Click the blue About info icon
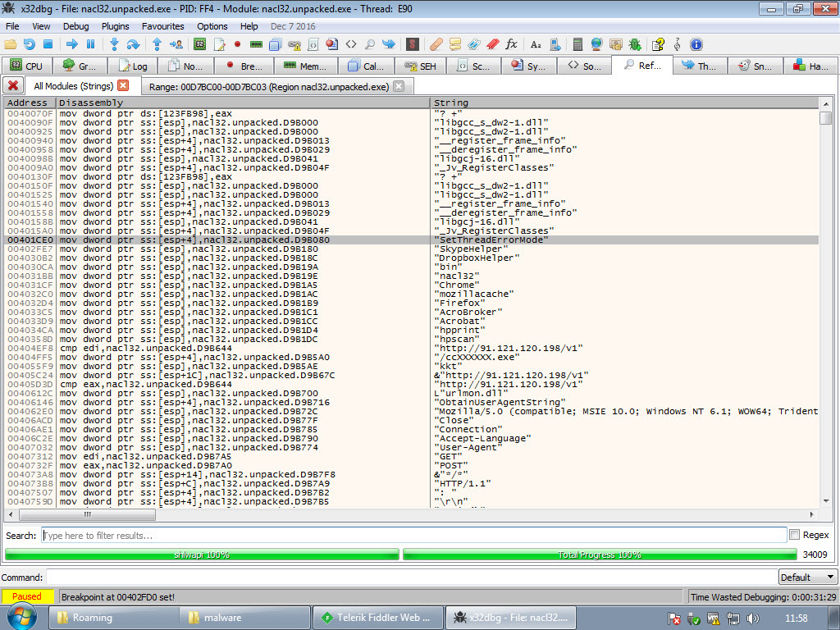 pos(696,43)
